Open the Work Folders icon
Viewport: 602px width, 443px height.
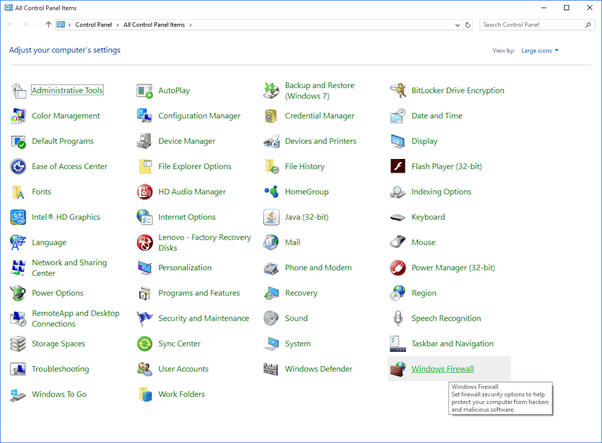[145, 394]
